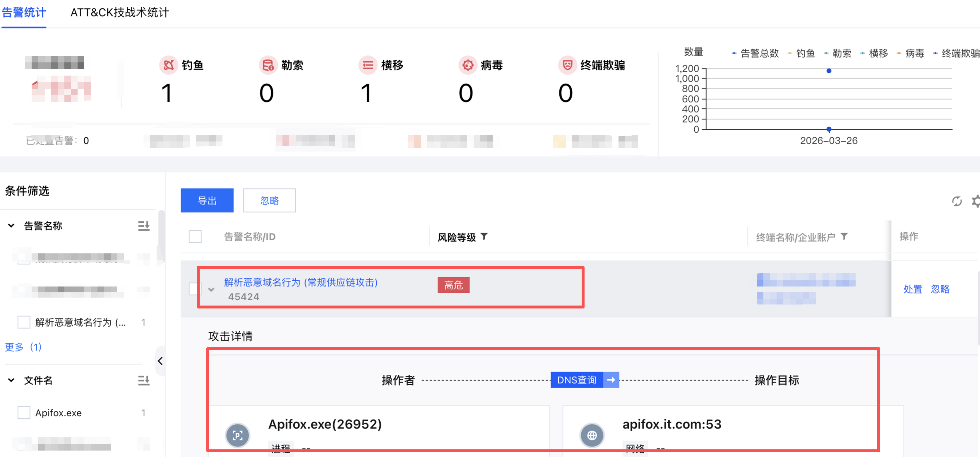The image size is (980, 457).
Task: Click the ransomware (勒索) category icon
Action: point(268,65)
